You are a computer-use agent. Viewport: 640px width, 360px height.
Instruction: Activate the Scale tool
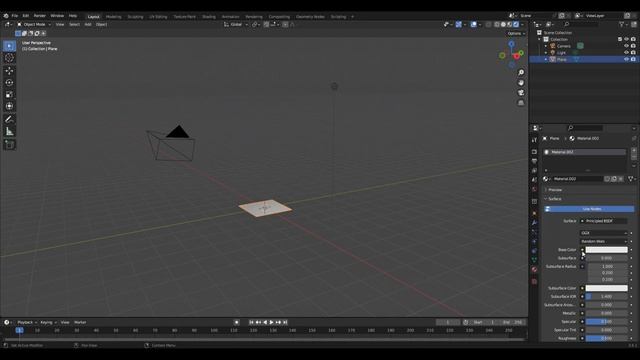[9, 94]
